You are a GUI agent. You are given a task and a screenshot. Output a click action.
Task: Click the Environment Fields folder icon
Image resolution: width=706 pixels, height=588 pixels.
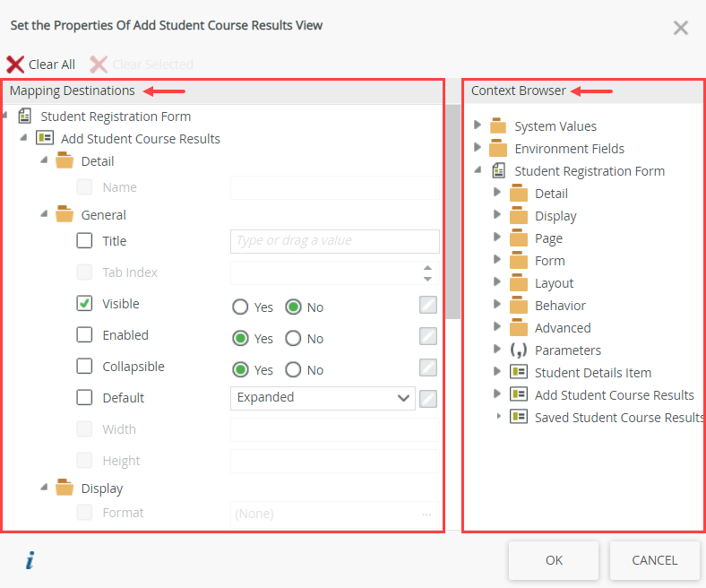pyautogui.click(x=498, y=149)
